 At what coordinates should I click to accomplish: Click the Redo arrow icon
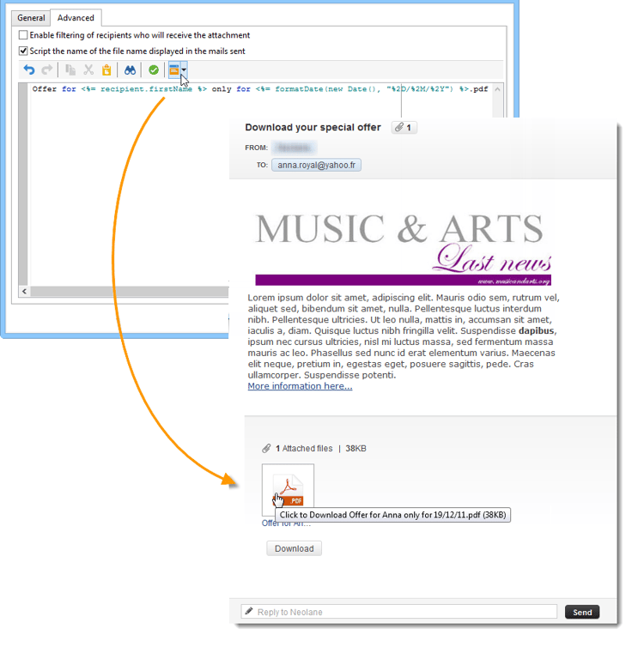point(47,70)
